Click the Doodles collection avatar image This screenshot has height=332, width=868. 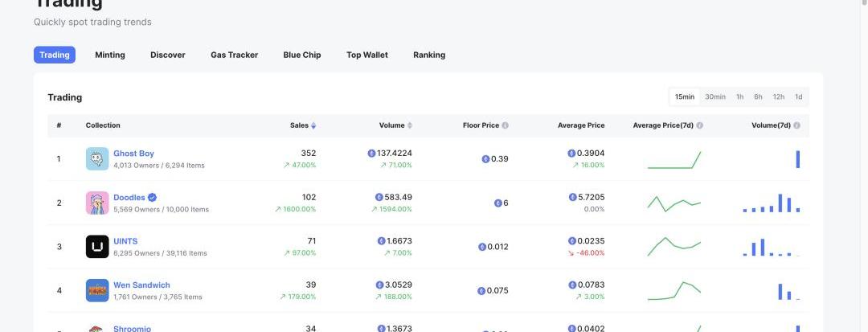click(x=97, y=203)
